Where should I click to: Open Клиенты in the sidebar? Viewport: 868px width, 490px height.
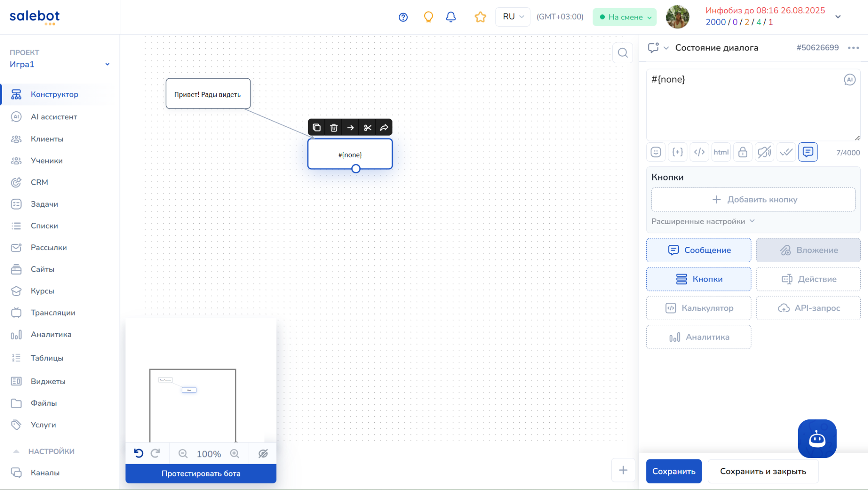(47, 139)
